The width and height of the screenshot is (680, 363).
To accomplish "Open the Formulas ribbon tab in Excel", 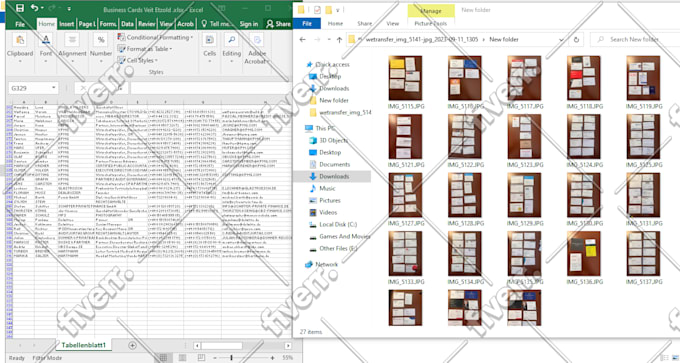I will (x=108, y=24).
